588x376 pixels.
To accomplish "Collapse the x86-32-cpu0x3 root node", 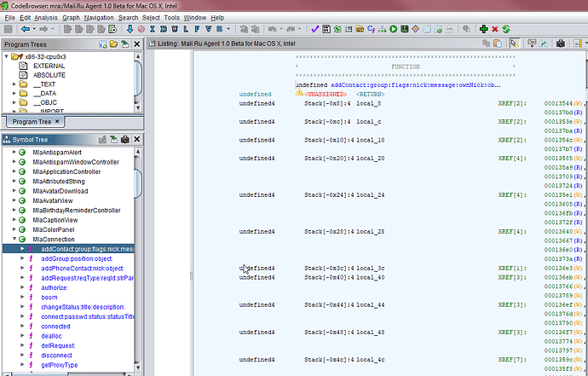I will [6, 56].
